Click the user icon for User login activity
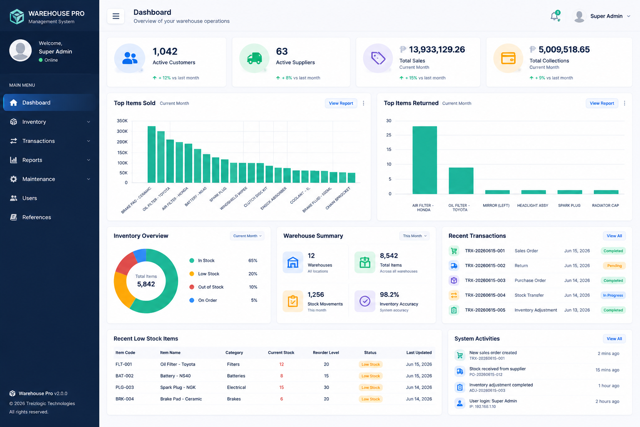 (460, 403)
